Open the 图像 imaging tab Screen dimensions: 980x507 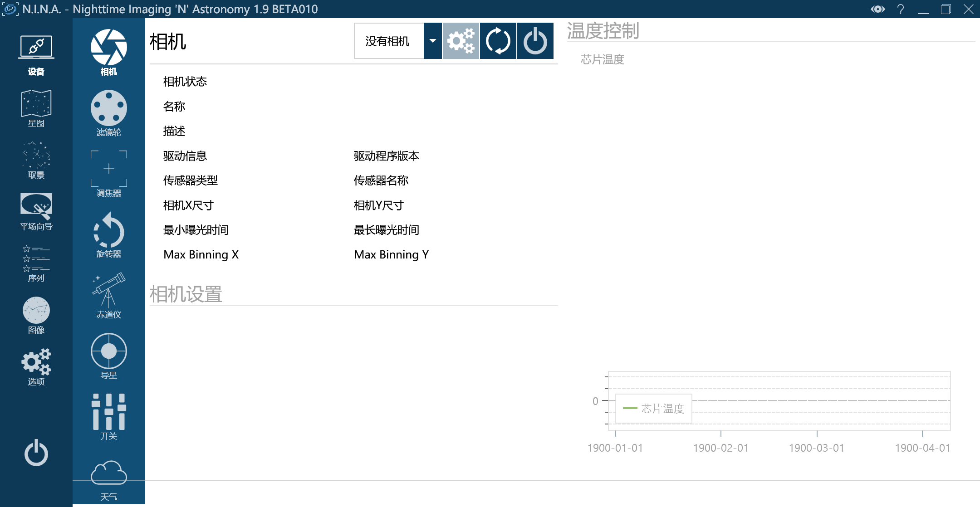click(36, 315)
